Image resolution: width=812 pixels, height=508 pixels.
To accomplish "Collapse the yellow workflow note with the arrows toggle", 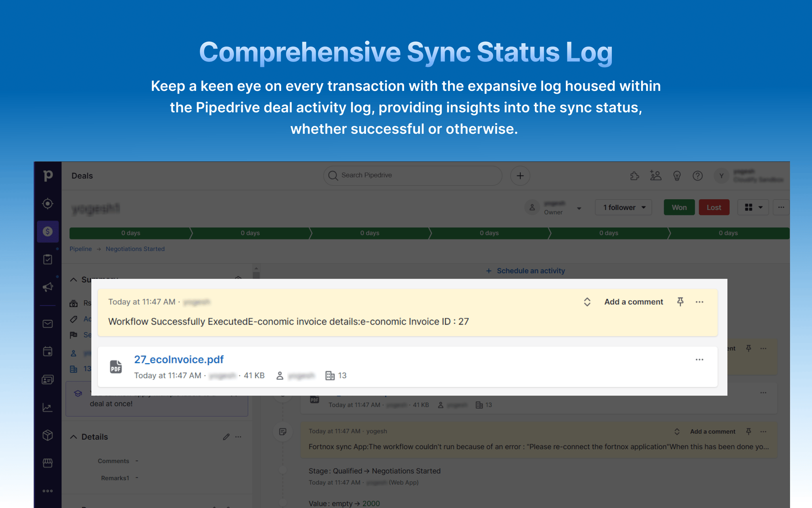I will click(x=587, y=302).
